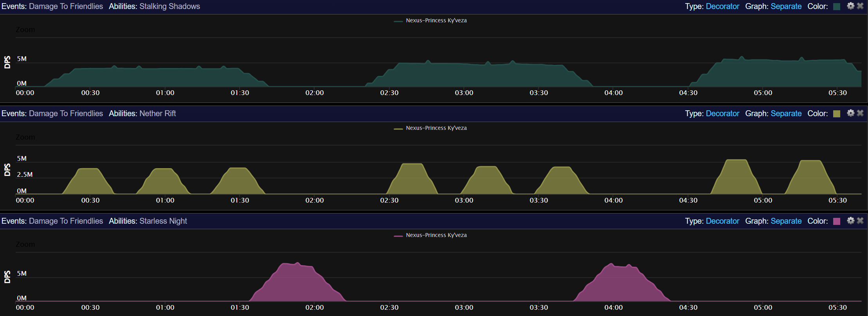Click the first Nether Rift hump near 00:30
The width and height of the screenshot is (868, 316).
tap(88, 182)
